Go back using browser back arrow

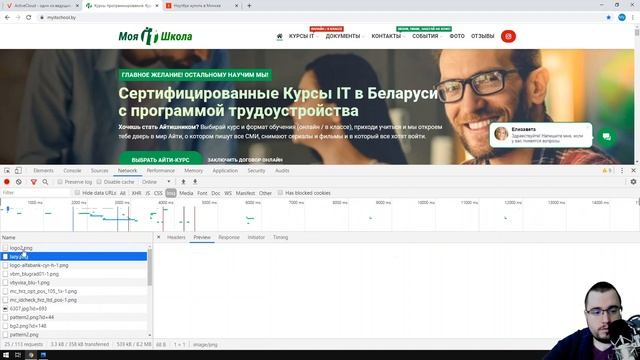point(7,18)
